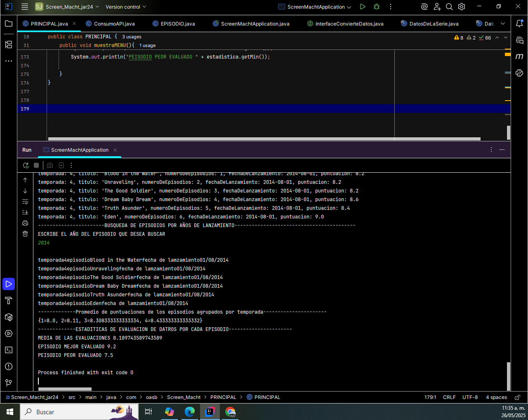Switch to the ConsumoAPI.java tab
This screenshot has width=528, height=420.
[110, 24]
